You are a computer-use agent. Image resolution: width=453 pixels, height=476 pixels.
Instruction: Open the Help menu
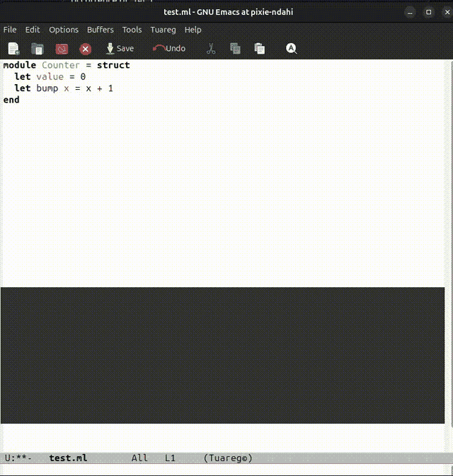click(x=193, y=30)
